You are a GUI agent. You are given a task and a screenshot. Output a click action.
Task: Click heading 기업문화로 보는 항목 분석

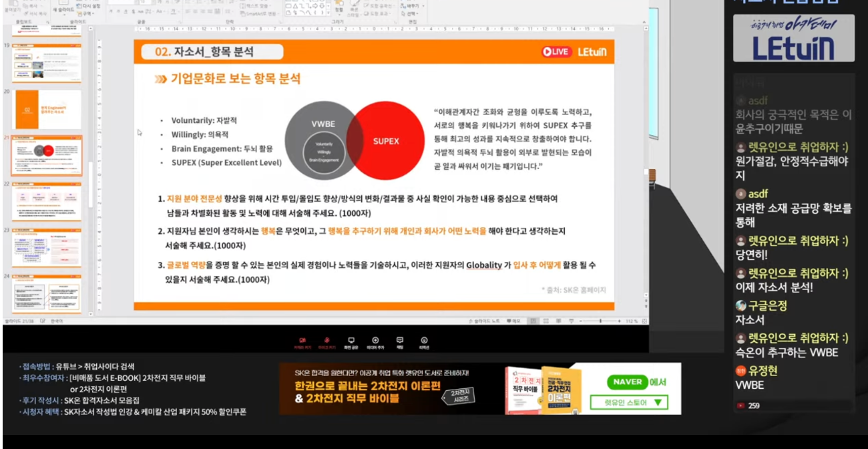[236, 79]
